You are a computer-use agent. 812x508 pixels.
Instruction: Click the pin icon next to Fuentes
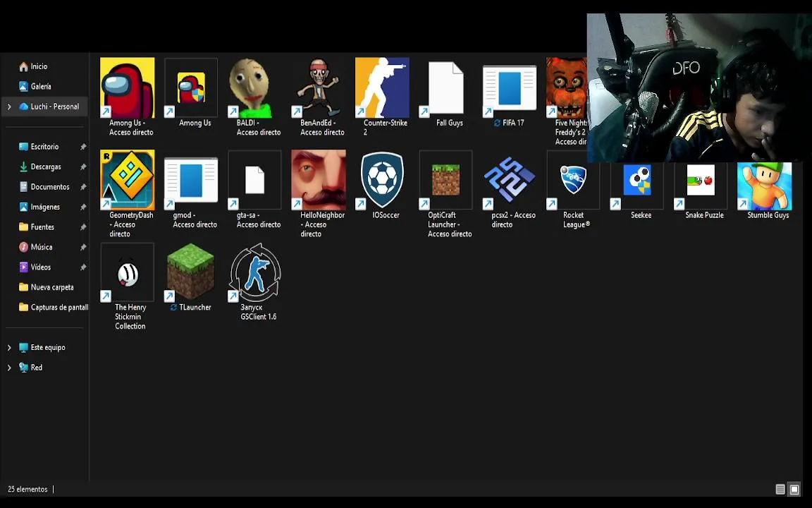[83, 227]
